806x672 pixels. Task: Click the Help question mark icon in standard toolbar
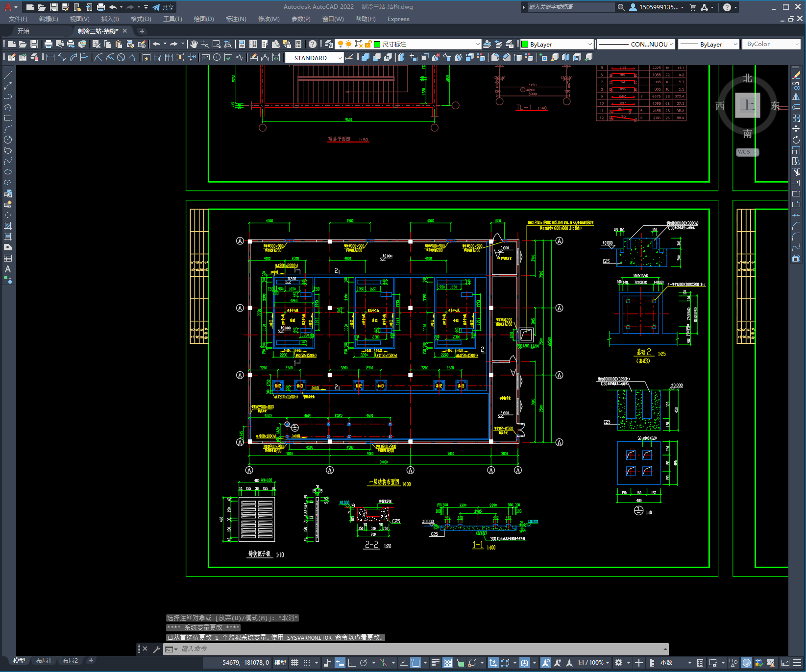313,44
